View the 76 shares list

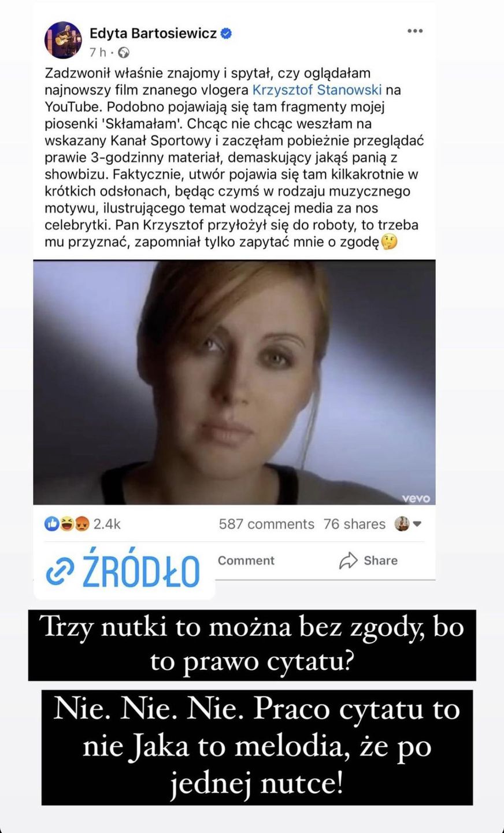point(354,524)
